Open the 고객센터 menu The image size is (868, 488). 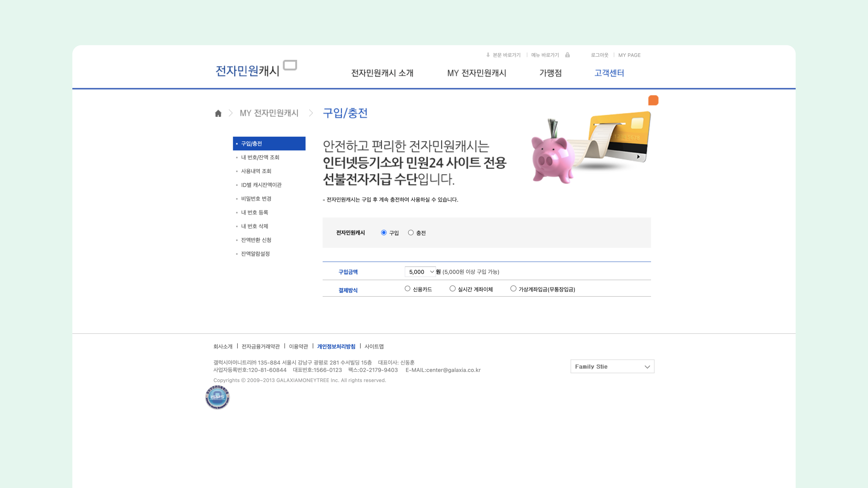point(609,73)
